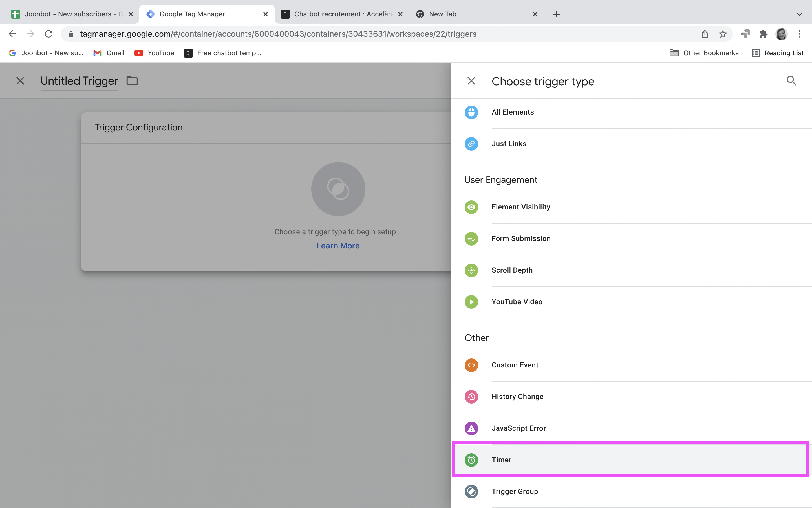Click the trigger configuration placeholder circle
This screenshot has width=812, height=508.
(338, 189)
